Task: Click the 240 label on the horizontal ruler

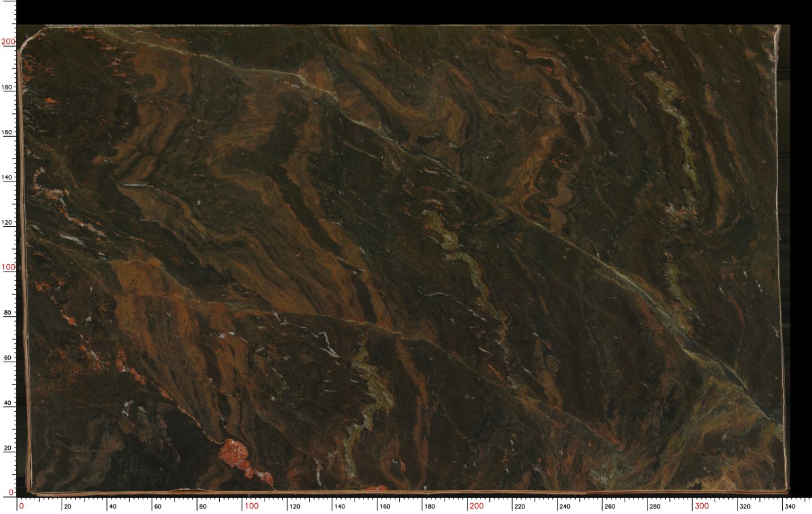Action: [x=564, y=507]
